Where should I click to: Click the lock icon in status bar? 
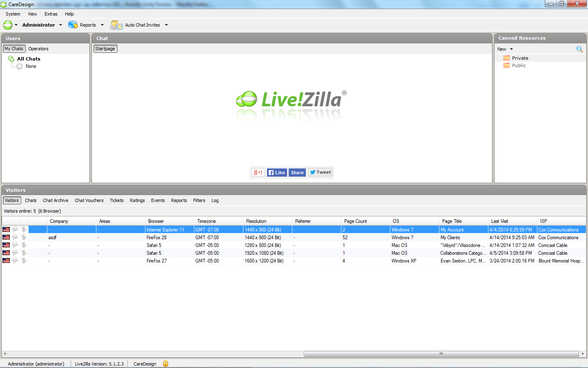click(165, 364)
